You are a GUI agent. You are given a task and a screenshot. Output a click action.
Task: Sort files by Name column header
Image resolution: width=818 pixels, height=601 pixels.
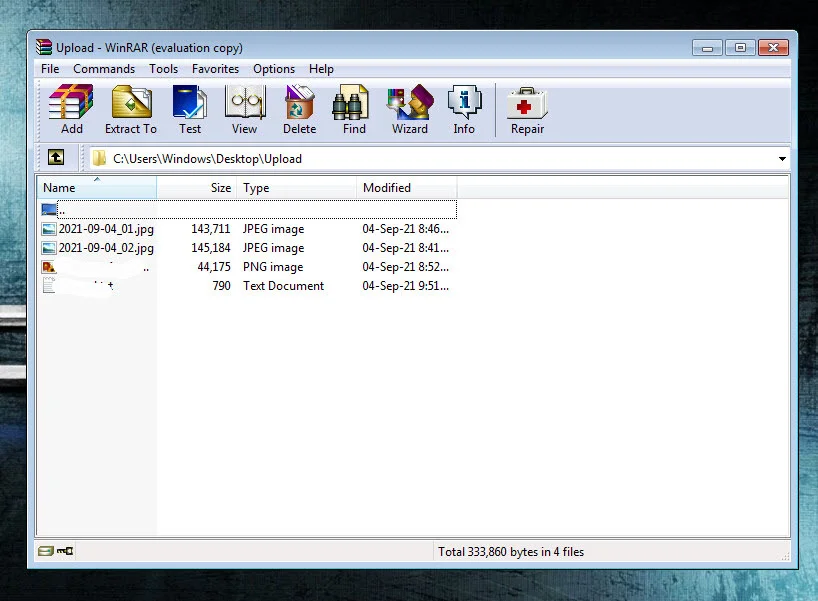pos(60,188)
